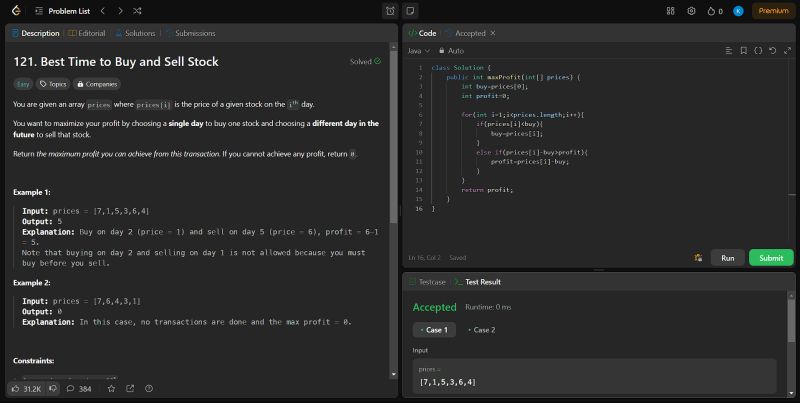The height and width of the screenshot is (403, 800).
Task: Toggle the thumbs-down dislike button
Action: click(53, 388)
